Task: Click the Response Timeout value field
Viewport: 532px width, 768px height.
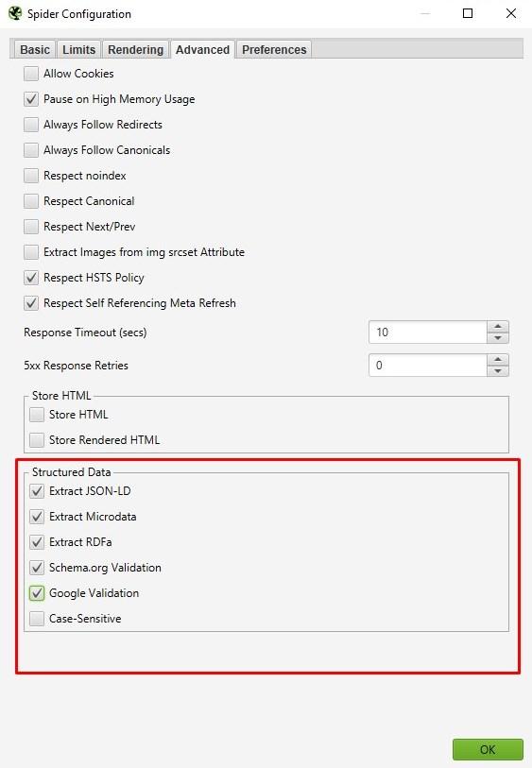Action: tap(428, 333)
